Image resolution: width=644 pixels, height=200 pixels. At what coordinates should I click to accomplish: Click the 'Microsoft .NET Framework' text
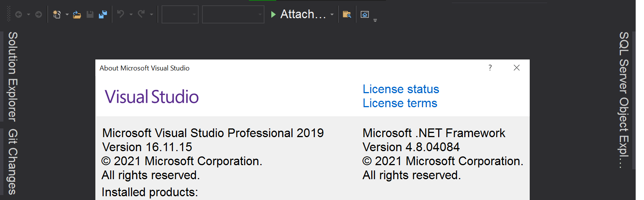(434, 133)
